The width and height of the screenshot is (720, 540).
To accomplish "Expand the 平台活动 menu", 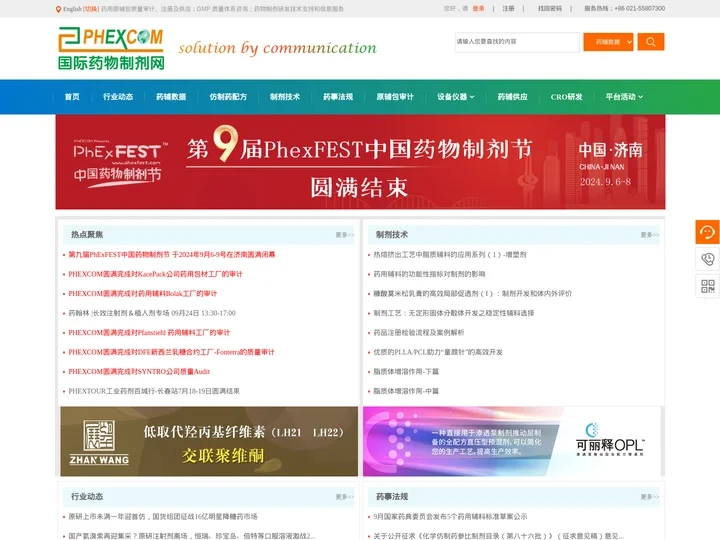I will point(624,97).
